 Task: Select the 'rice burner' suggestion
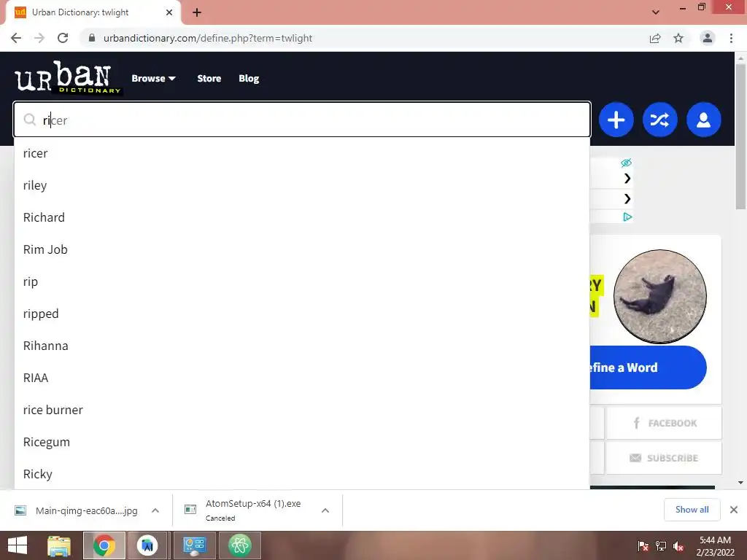(302, 410)
